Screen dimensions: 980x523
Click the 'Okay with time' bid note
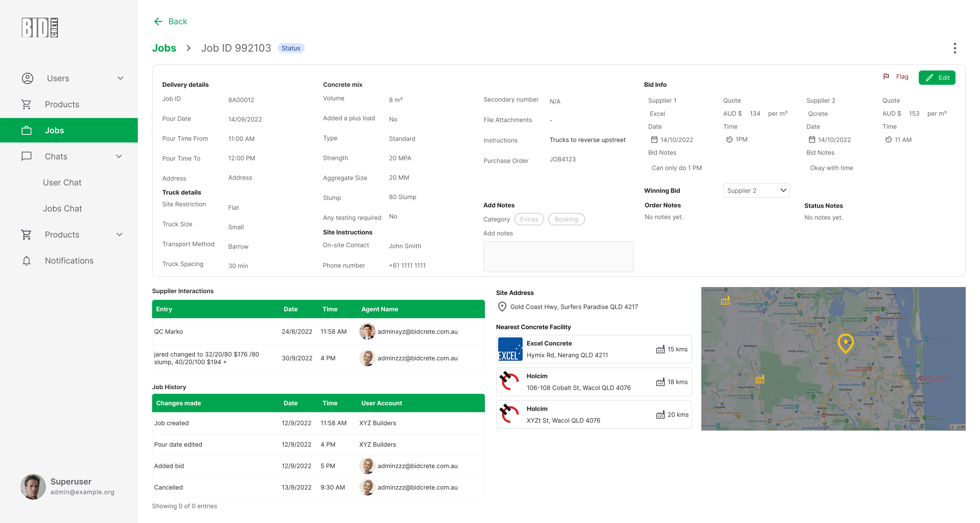[831, 168]
